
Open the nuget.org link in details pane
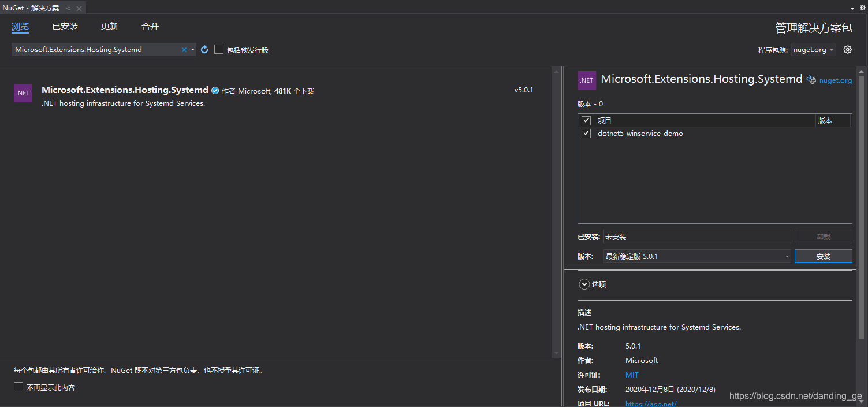pos(835,80)
